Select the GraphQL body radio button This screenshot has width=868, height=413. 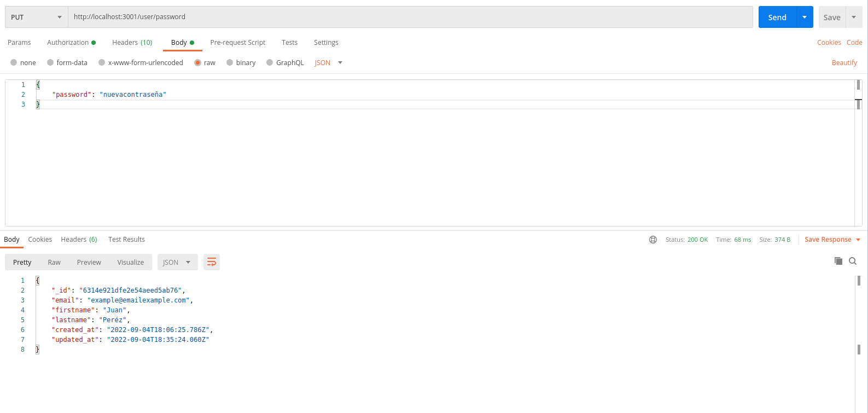[x=270, y=63]
